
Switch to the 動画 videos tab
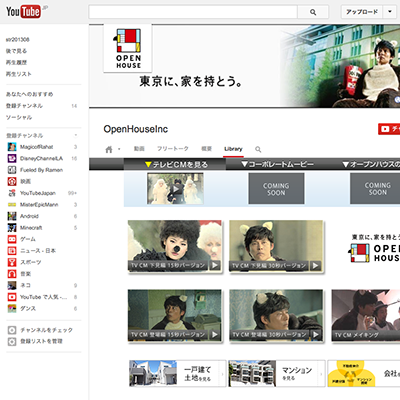point(139,149)
